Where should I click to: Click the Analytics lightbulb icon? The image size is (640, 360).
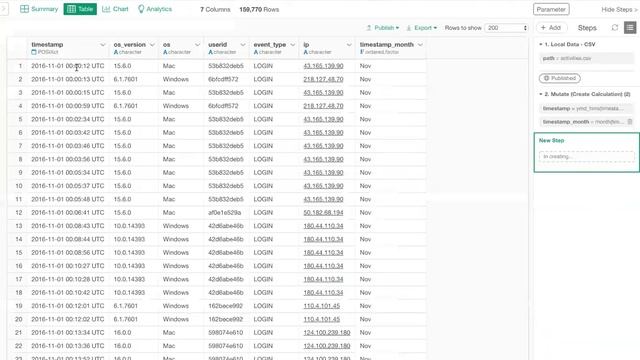click(x=141, y=9)
